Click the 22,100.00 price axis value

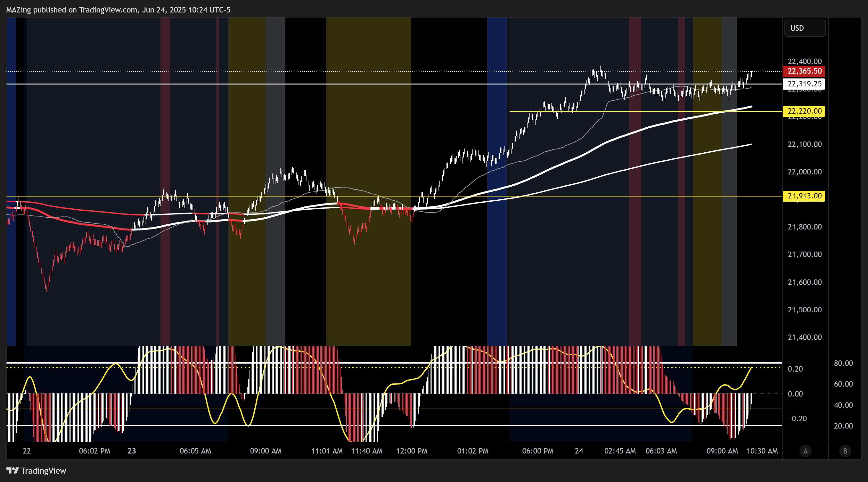(x=805, y=144)
